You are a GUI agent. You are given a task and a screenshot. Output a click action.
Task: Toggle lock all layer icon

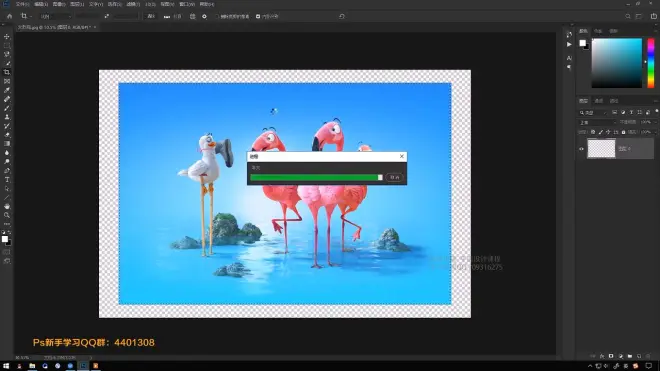[623, 132]
